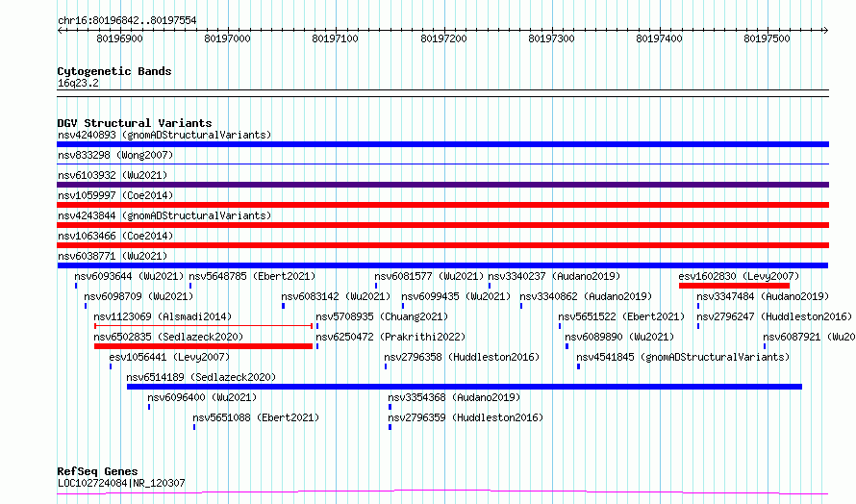The image size is (856, 504).
Task: Click the nsv4243844 gnomAD variant label
Action: 164,215
